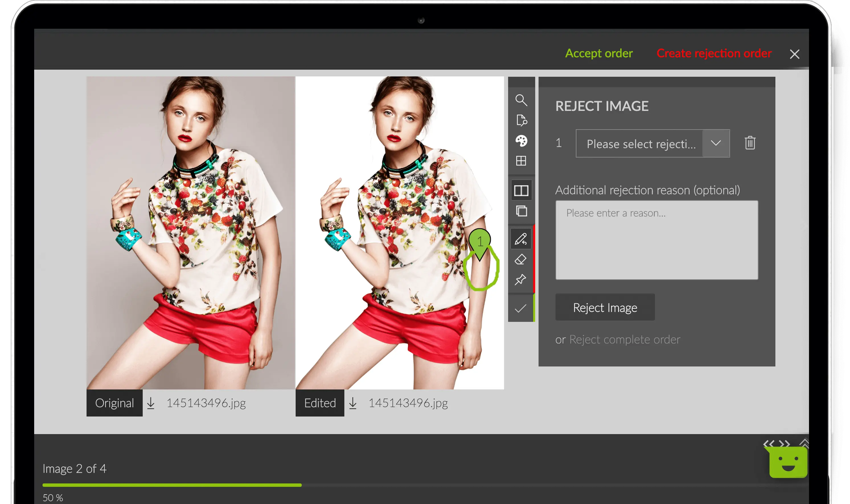Click the original photo thumbnail
Viewport: 850px width, 504px height.
(191, 233)
